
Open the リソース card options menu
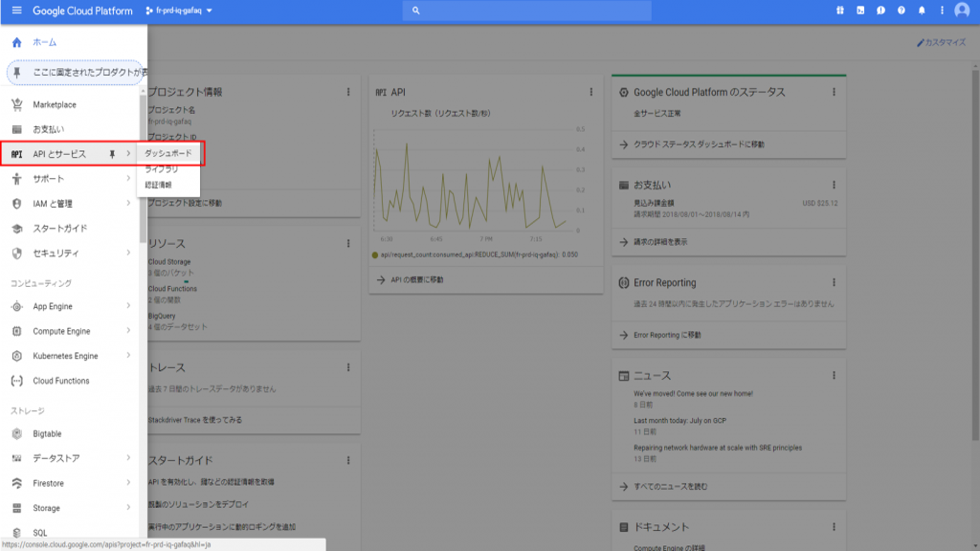point(348,243)
